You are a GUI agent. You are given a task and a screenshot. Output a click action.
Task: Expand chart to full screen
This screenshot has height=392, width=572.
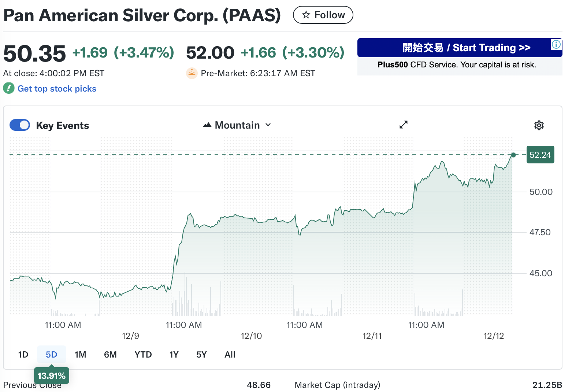click(403, 125)
